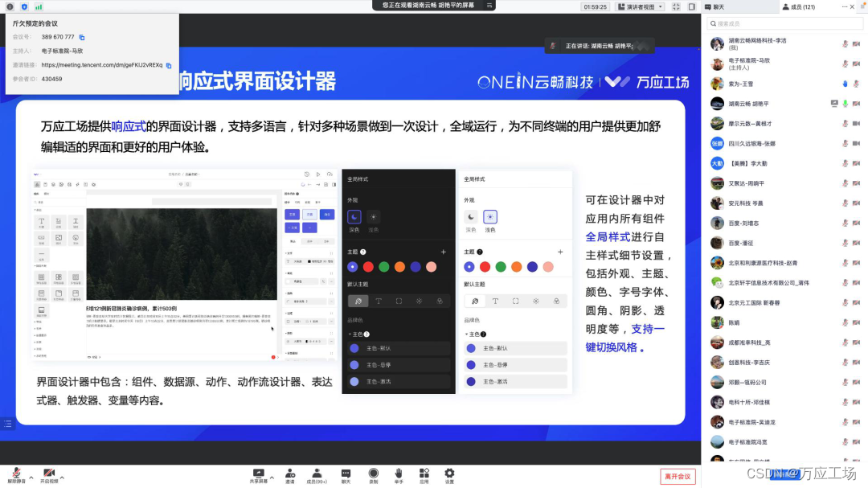
Task: Click the slide's left-edge sidebar list icon
Action: coord(8,424)
